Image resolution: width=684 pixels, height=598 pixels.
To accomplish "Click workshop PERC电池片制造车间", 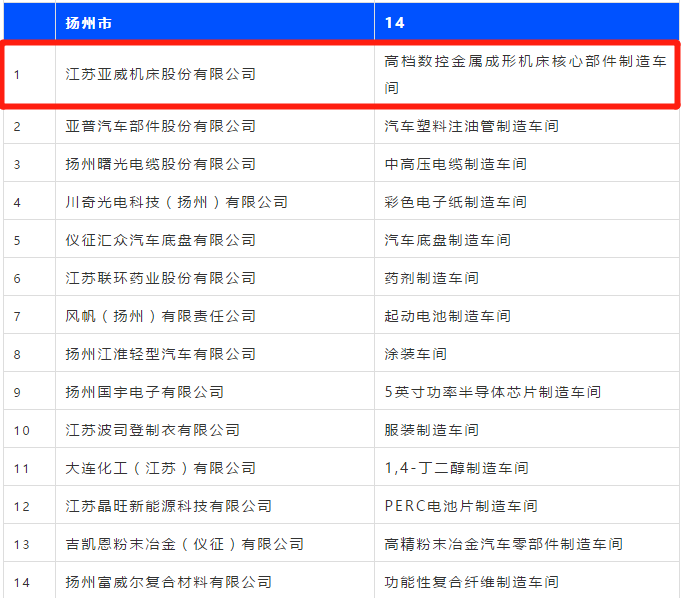I will [x=461, y=506].
